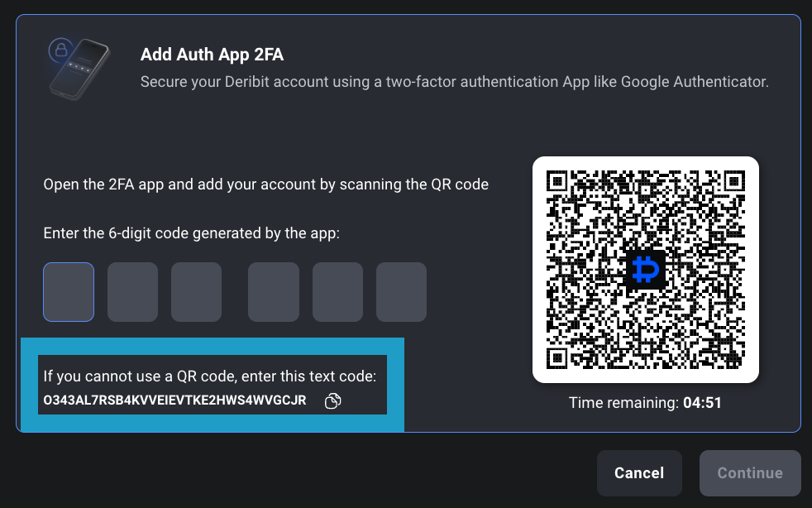This screenshot has height=508, width=812.
Task: Click the copy-to-clipboard icon beside text code
Action: tap(332, 400)
